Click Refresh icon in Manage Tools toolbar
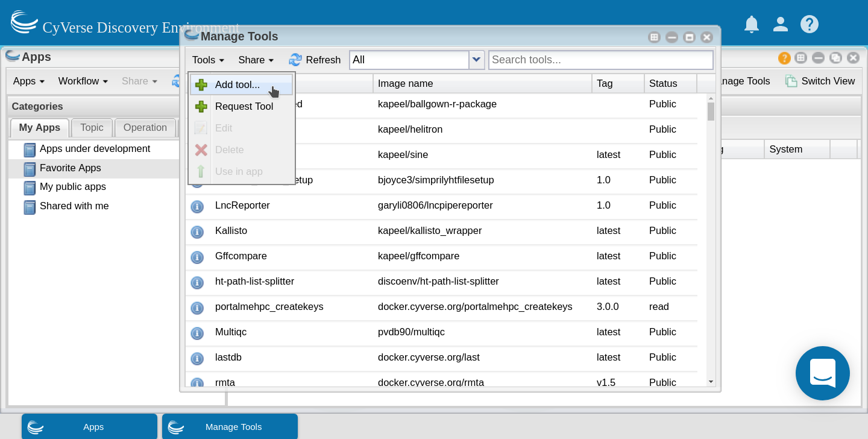Viewport: 868px width, 439px height. pyautogui.click(x=295, y=60)
